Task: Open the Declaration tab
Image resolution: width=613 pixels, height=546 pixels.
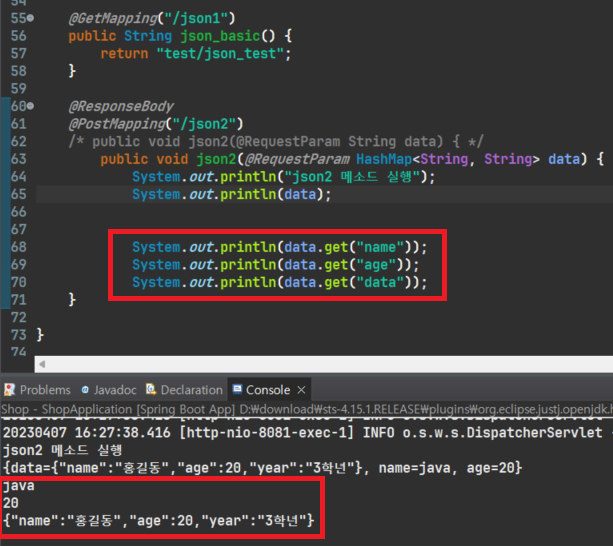Action: (184, 390)
